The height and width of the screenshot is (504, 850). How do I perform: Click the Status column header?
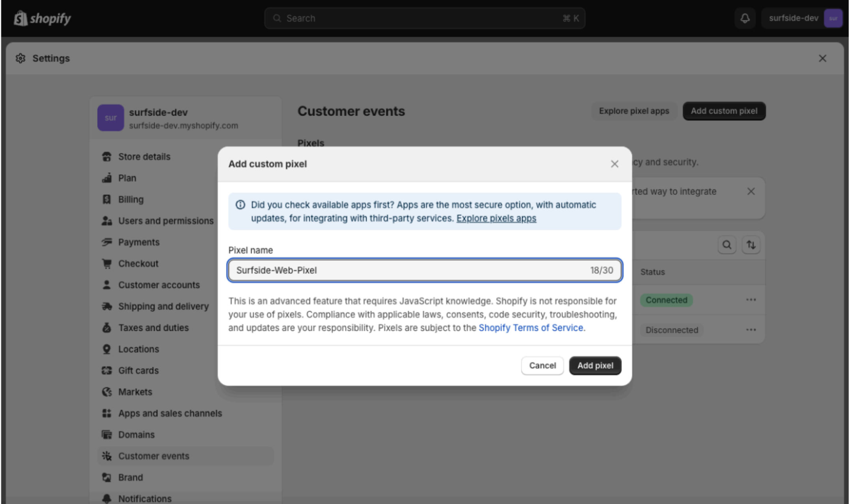tap(652, 272)
